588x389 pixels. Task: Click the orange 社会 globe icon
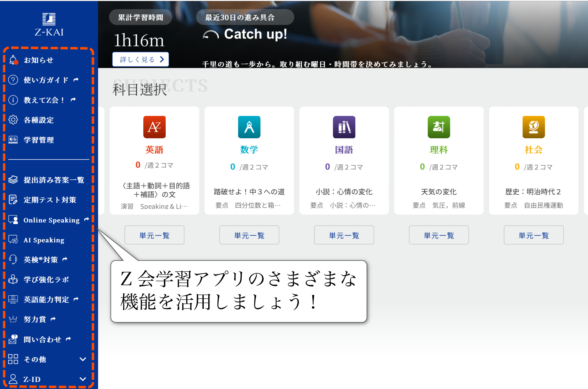point(533,127)
